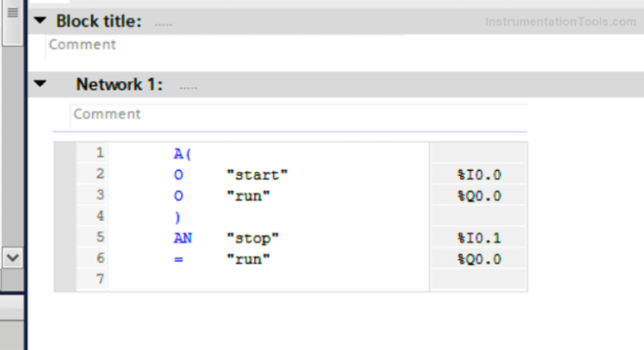Click the grip icon atop left panel
The width and height of the screenshot is (644, 350).
click(x=12, y=13)
